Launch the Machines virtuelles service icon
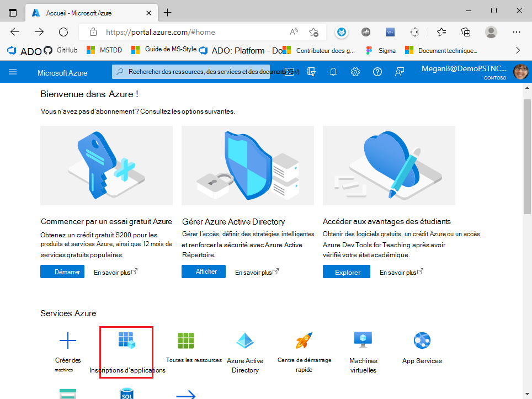This screenshot has height=399, width=532. [363, 341]
